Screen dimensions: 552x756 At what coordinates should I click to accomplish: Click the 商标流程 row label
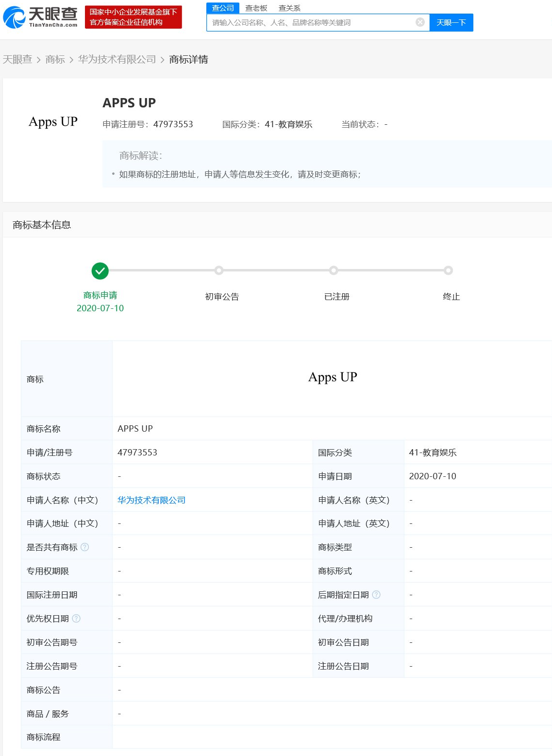coord(44,737)
